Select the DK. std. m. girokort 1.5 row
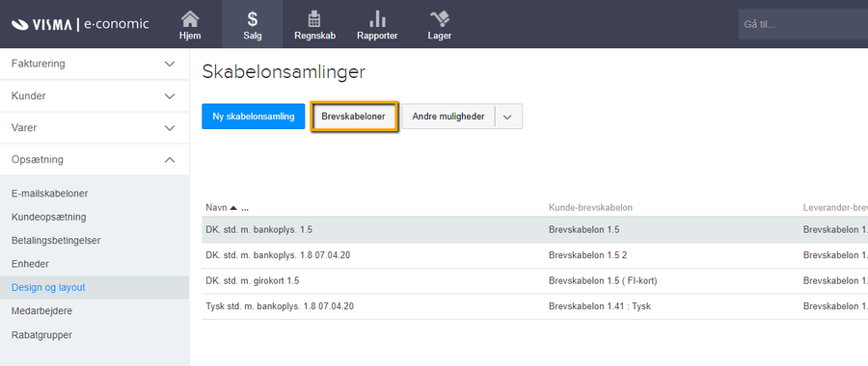The height and width of the screenshot is (366, 868). coord(534,281)
